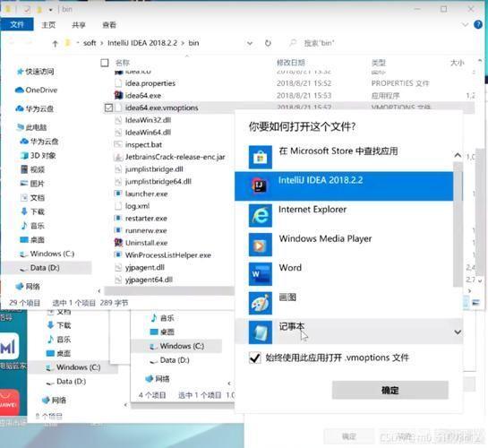Click soft in the address breadcrumb
Image resolution: width=488 pixels, height=448 pixels.
coord(90,43)
